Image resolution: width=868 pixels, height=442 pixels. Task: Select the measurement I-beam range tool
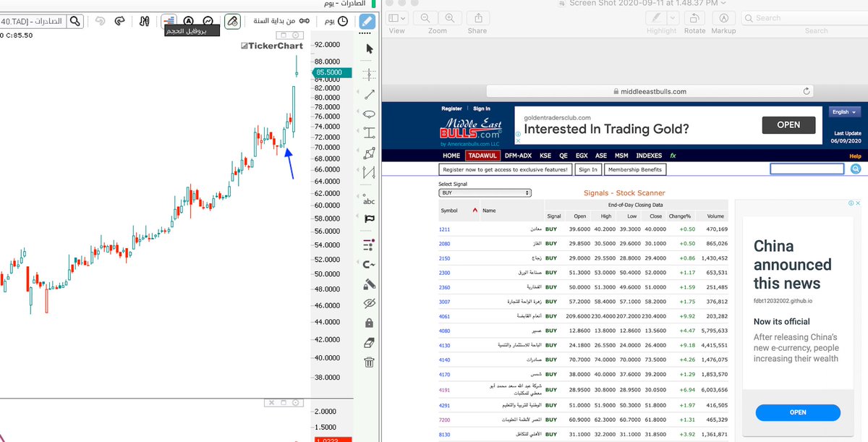coord(370,133)
